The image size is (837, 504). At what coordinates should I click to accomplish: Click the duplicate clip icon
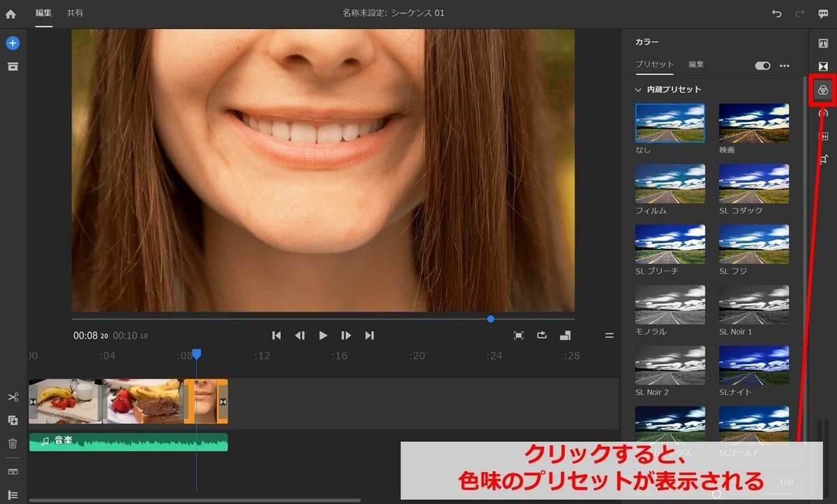(13, 420)
